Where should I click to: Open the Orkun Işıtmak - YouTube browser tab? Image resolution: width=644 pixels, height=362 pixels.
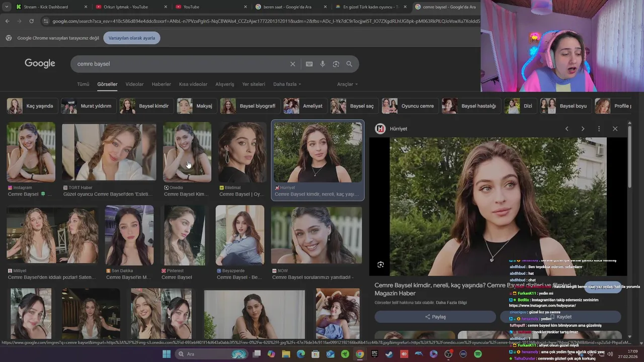coord(131,7)
